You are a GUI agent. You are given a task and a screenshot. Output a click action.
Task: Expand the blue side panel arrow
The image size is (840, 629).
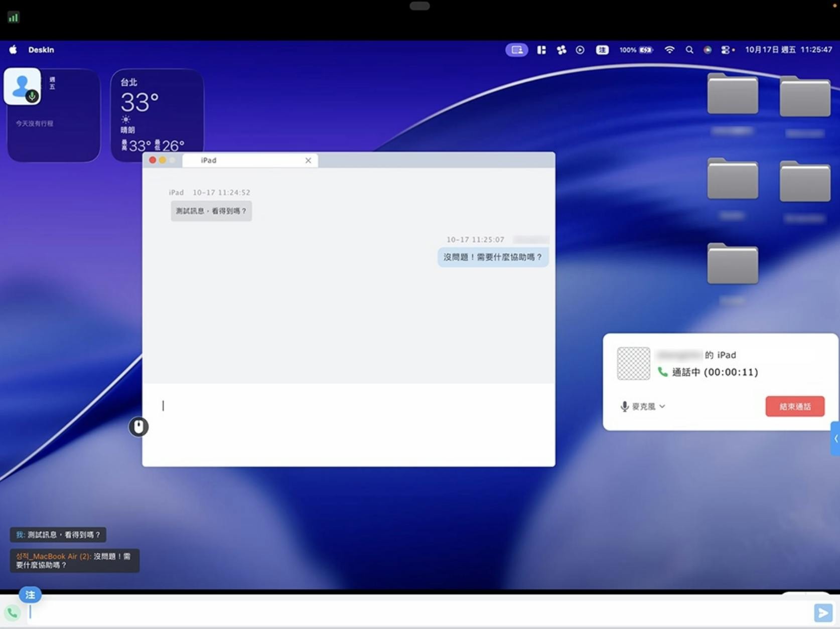point(835,438)
